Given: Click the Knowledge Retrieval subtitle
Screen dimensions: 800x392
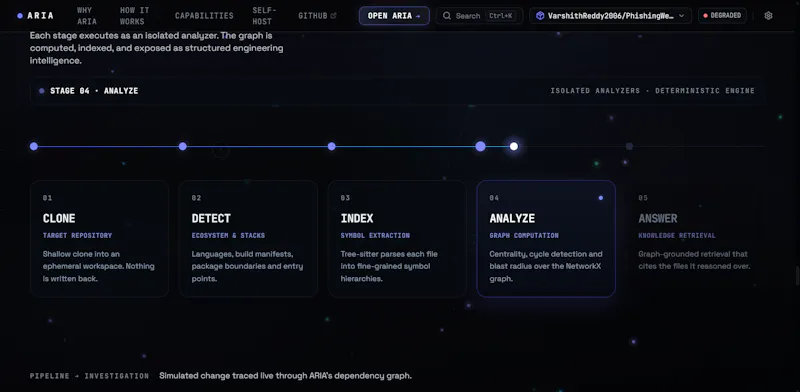Looking at the screenshot, I should click(677, 236).
